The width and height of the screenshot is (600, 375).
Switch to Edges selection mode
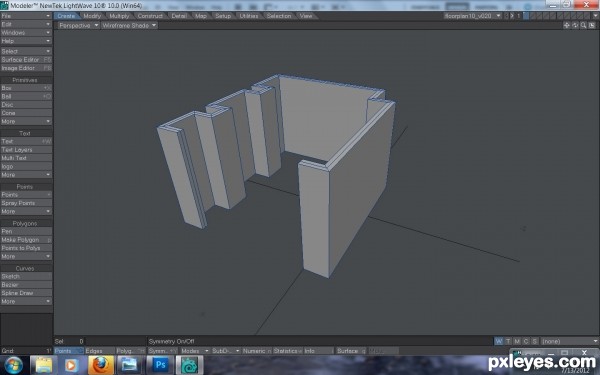click(99, 351)
